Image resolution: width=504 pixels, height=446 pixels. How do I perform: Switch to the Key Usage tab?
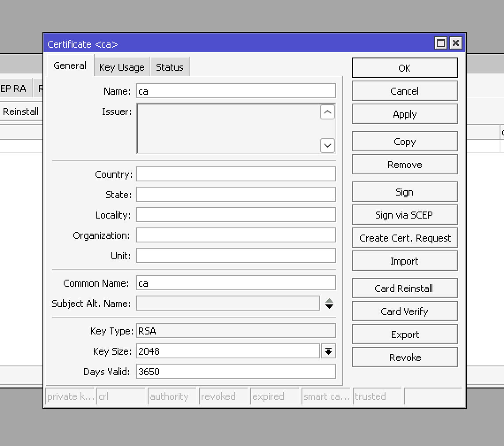coord(122,67)
